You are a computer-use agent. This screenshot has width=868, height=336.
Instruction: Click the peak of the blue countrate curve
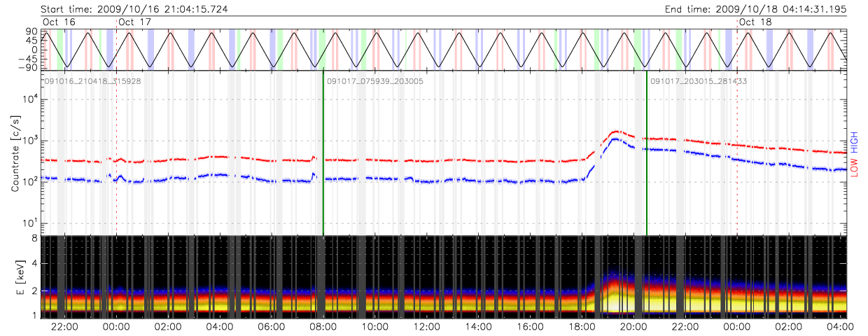615,139
